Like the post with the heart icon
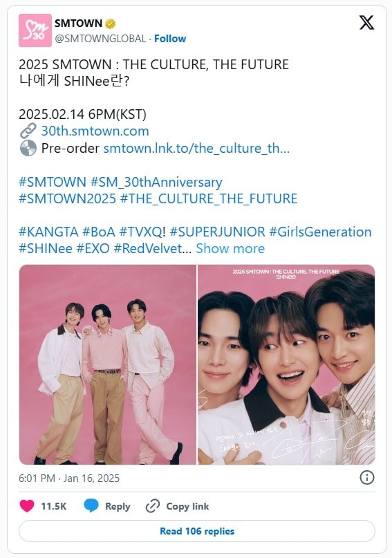The image size is (392, 558). (27, 506)
